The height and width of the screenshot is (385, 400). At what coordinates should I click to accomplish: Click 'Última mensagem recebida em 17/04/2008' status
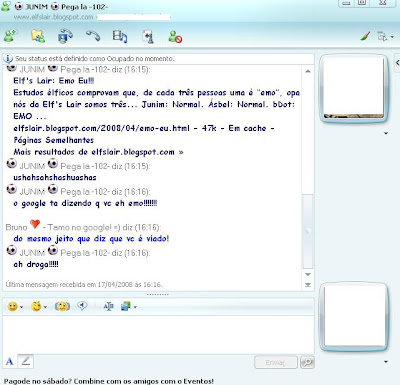(84, 285)
